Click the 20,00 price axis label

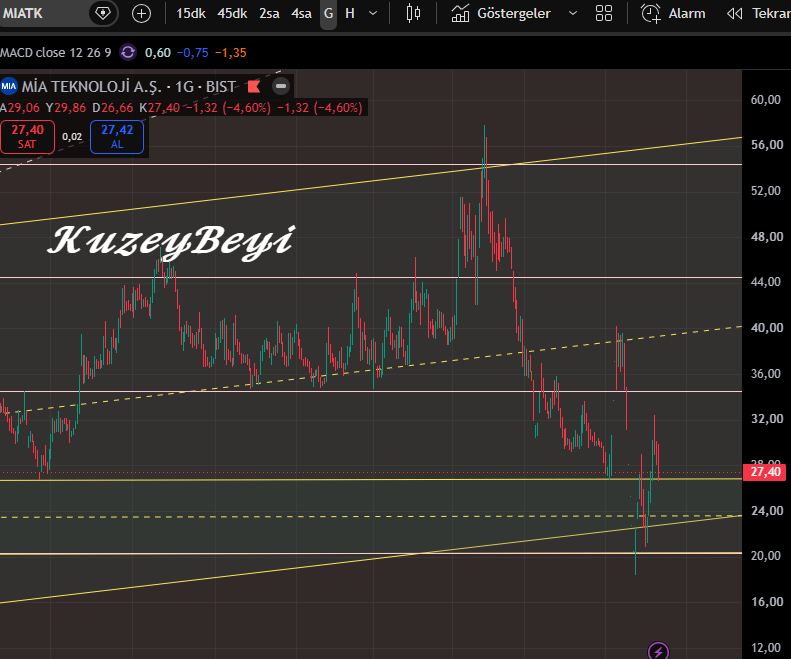click(765, 556)
